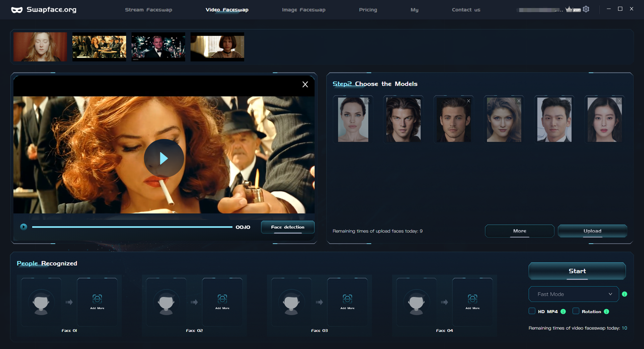This screenshot has height=349, width=644.
Task: Close the video preview
Action: point(305,85)
